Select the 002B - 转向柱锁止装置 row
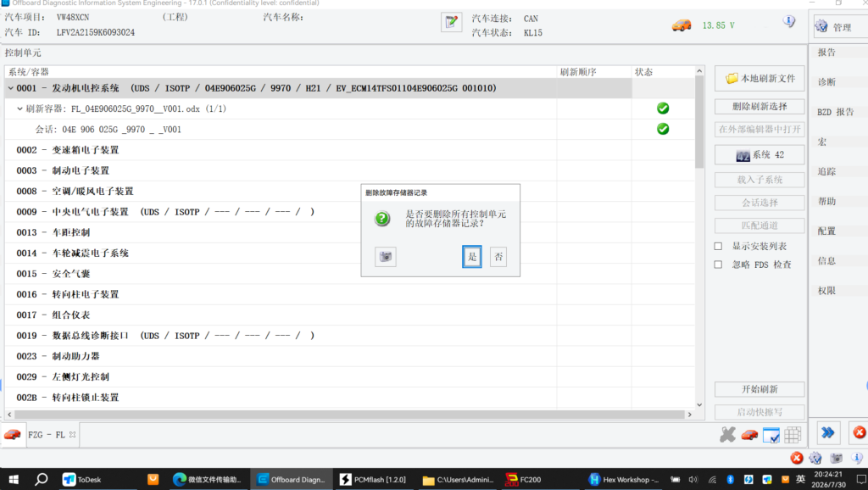The width and height of the screenshot is (868, 490). pyautogui.click(x=350, y=398)
